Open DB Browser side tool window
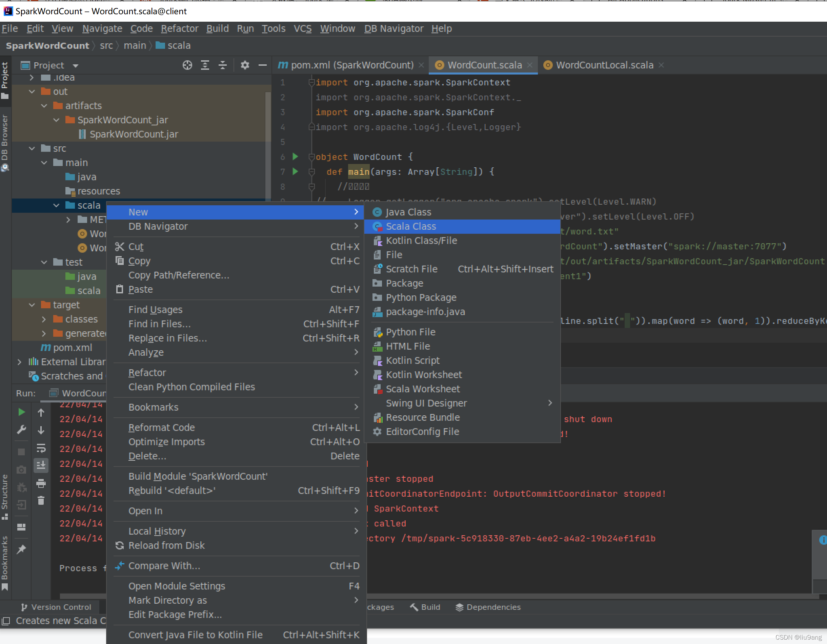The image size is (827, 644). [4, 143]
